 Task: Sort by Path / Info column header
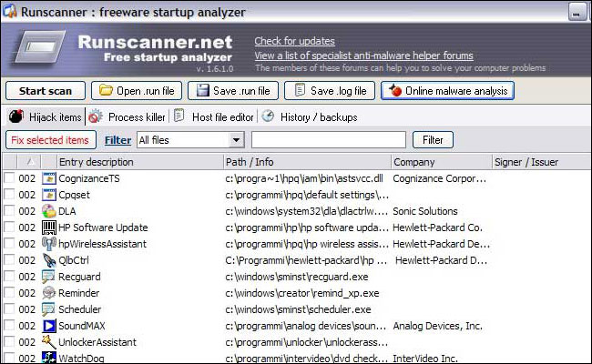307,162
